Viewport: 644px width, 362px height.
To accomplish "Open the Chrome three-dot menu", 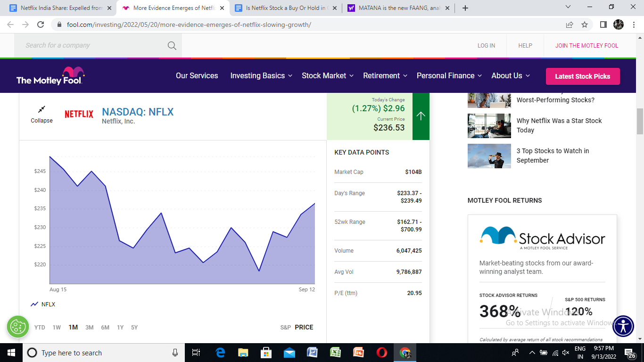I will (x=634, y=25).
